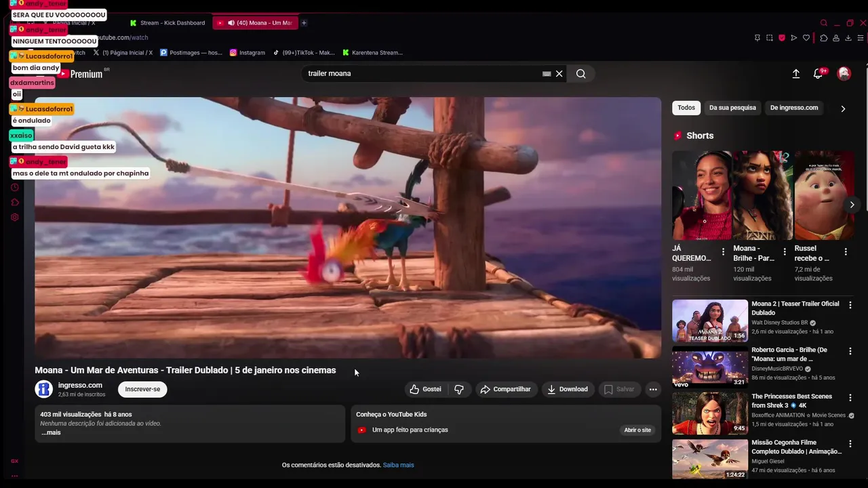868x488 pixels.
Task: Open the browser extensions puzzle icon
Action: tap(823, 38)
